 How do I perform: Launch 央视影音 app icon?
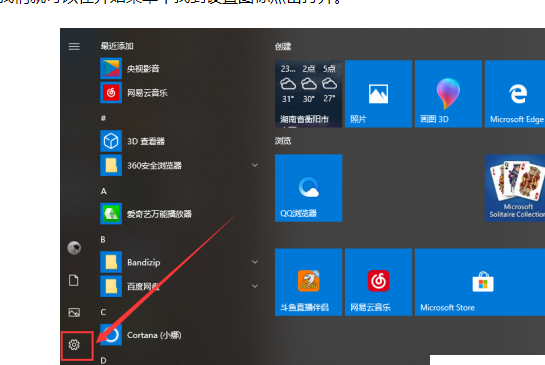coord(111,68)
